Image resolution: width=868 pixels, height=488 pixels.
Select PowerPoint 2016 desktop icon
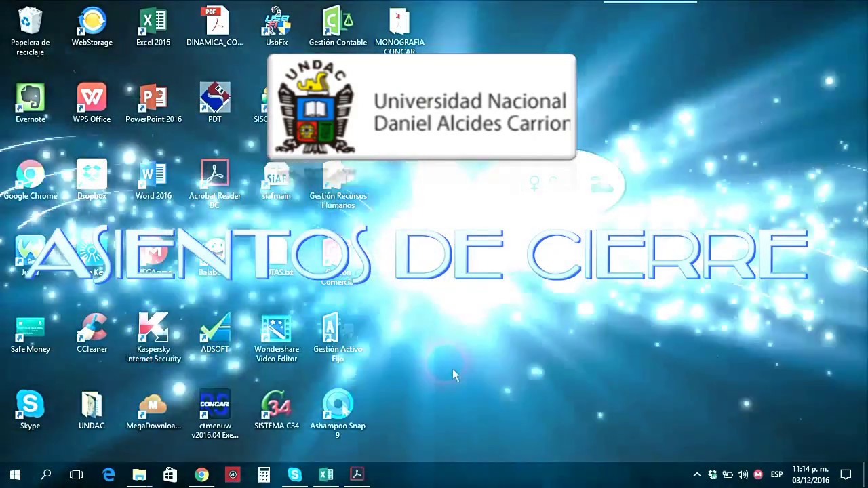pos(153,104)
